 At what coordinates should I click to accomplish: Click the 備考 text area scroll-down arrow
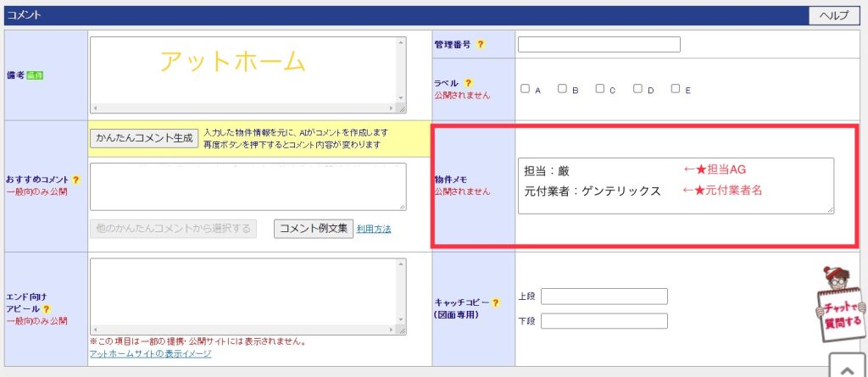pyautogui.click(x=402, y=99)
